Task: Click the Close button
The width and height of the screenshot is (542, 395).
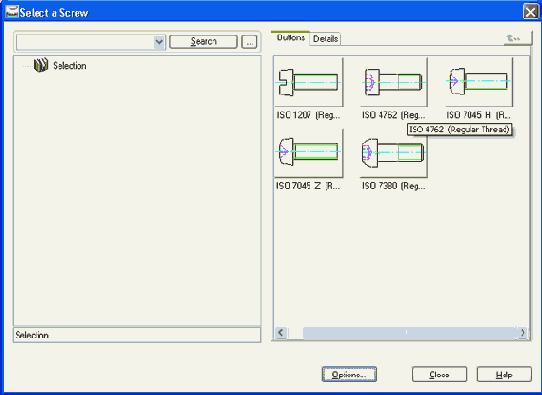Action: 439,374
